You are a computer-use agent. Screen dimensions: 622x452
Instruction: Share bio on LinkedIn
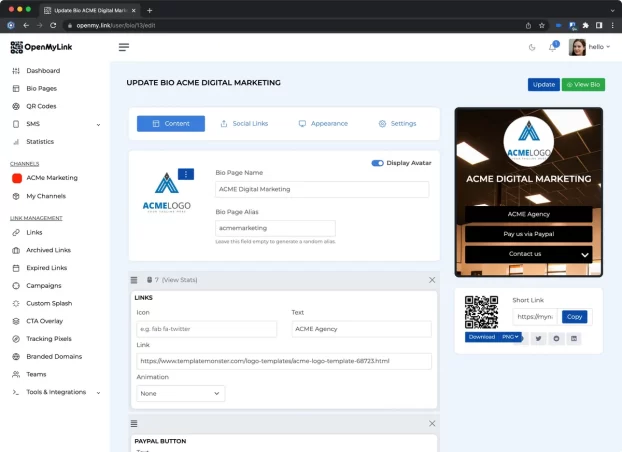pyautogui.click(x=574, y=339)
